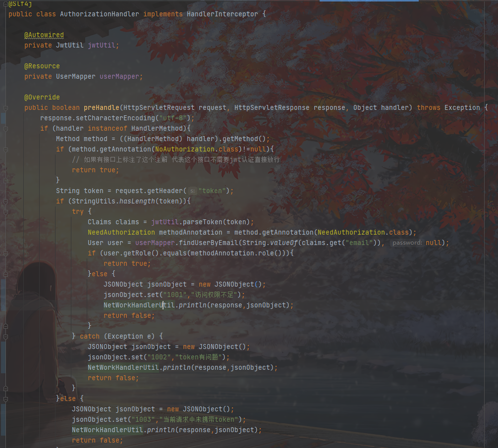The width and height of the screenshot is (498, 448).
Task: Fold the NoAuthorization.class if-block in gutter
Action: click(x=5, y=149)
